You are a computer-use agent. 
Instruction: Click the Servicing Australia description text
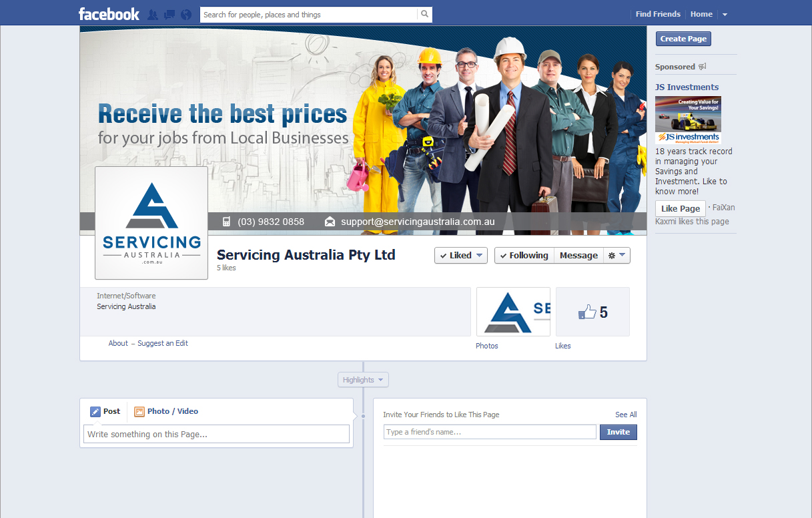point(126,306)
